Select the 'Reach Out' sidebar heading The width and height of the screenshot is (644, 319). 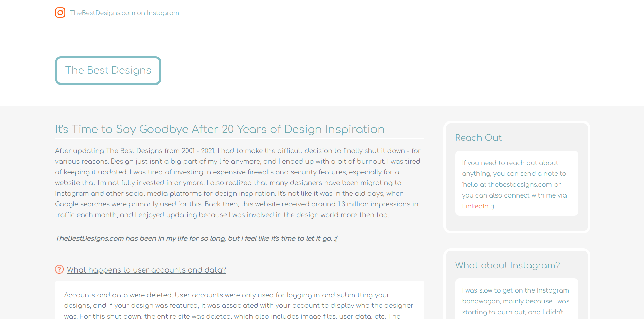pyautogui.click(x=478, y=138)
